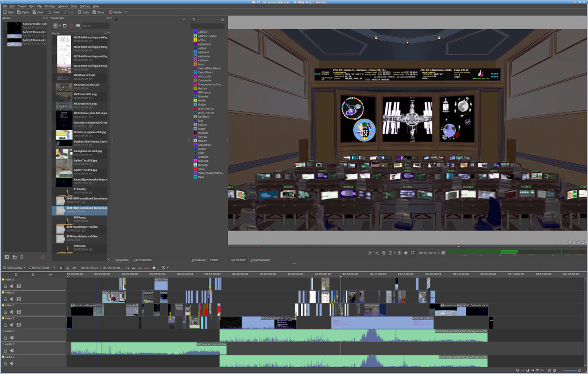588x374 pixels.
Task: Set zone in point in the Project Monitor
Action: click(x=370, y=253)
